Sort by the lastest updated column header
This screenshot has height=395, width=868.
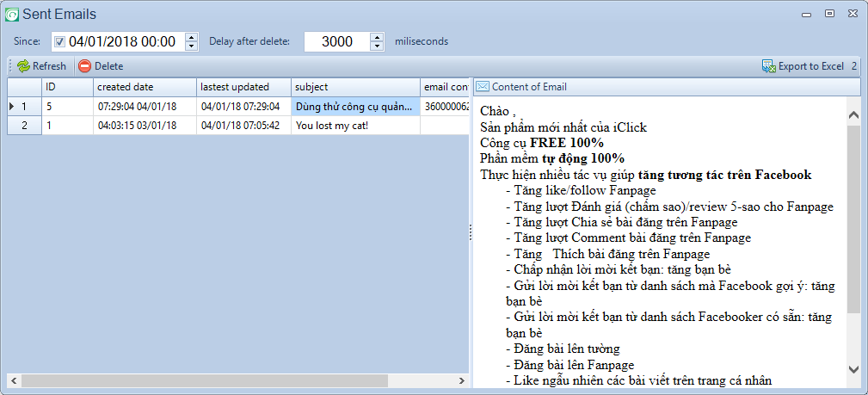coord(243,87)
